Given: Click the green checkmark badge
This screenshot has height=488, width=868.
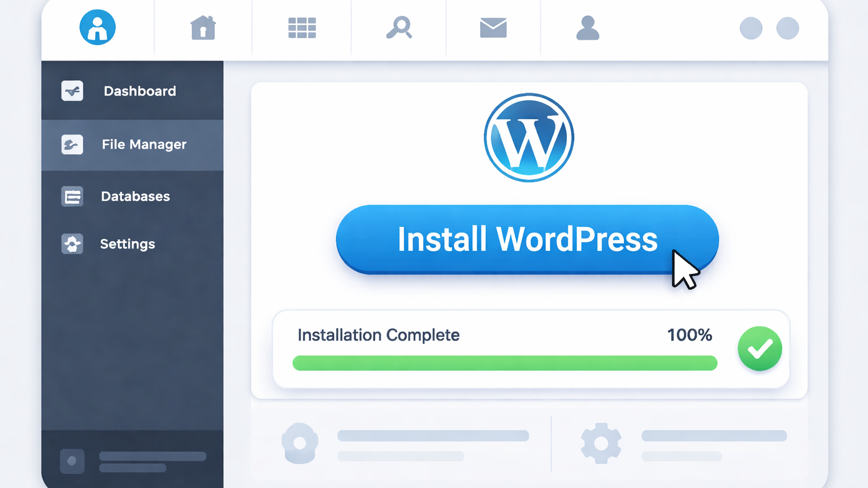Looking at the screenshot, I should [x=759, y=348].
